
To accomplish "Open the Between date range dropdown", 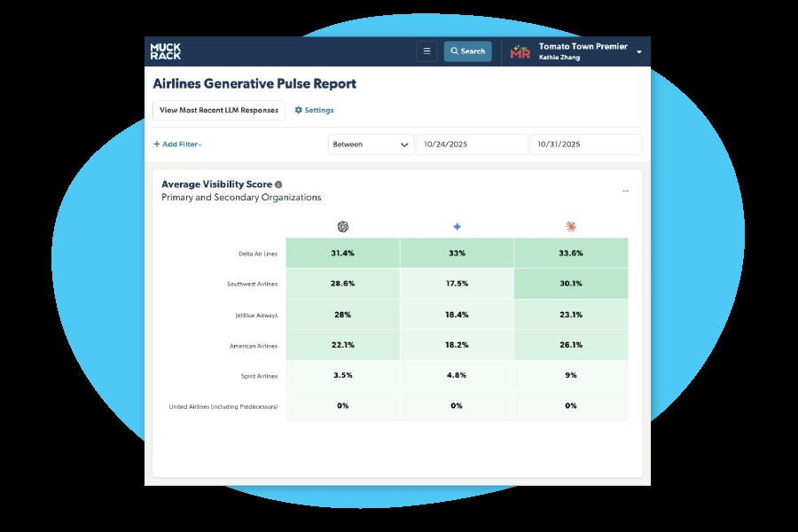I will [x=371, y=145].
